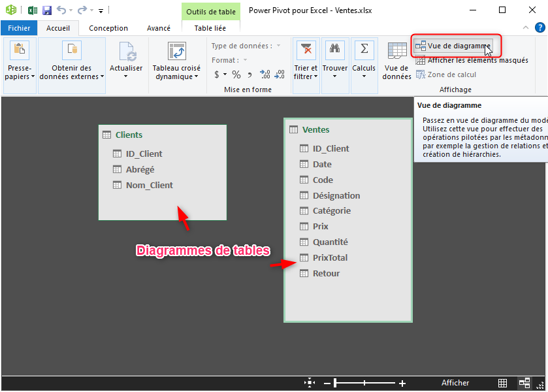Save the model with the floppy disk icon
This screenshot has height=392, width=548.
point(47,10)
